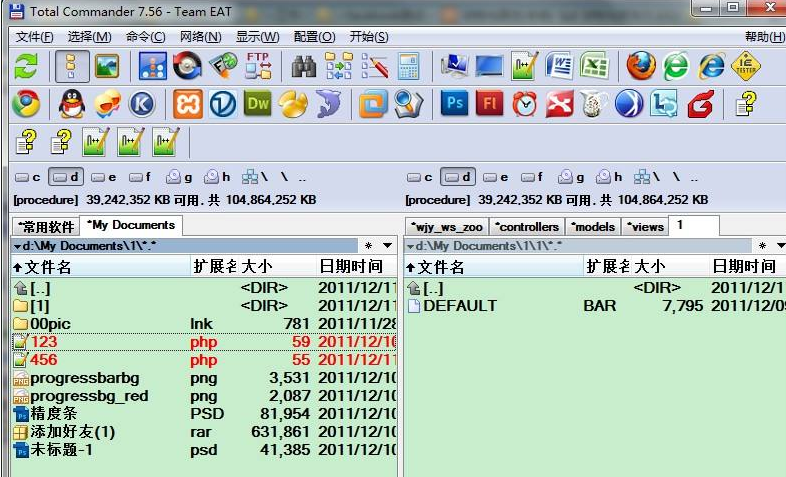Click the green refresh arrows toolbar icon

point(26,66)
